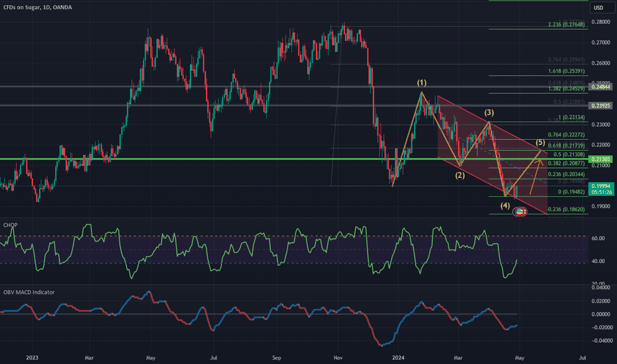
Task: Click the 0.28000 price axis value
Action: coord(601,22)
